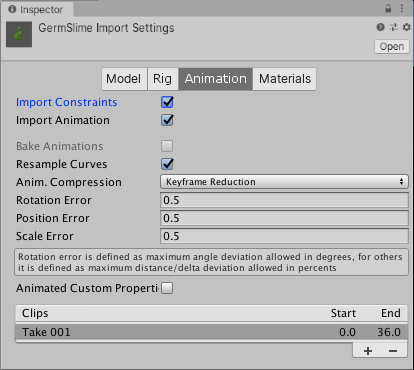Select the Inspector panel tab
The height and width of the screenshot is (370, 414).
pos(37,10)
